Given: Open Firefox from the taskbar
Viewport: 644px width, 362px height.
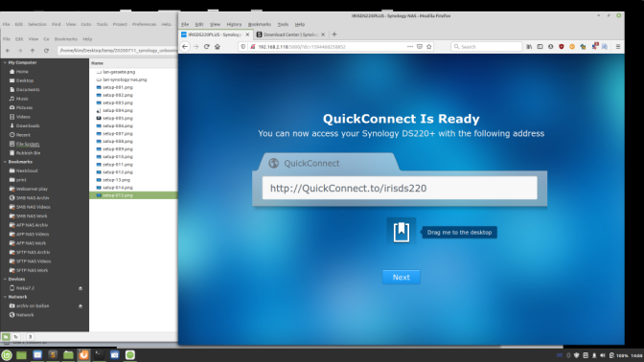Looking at the screenshot, I should [x=83, y=355].
